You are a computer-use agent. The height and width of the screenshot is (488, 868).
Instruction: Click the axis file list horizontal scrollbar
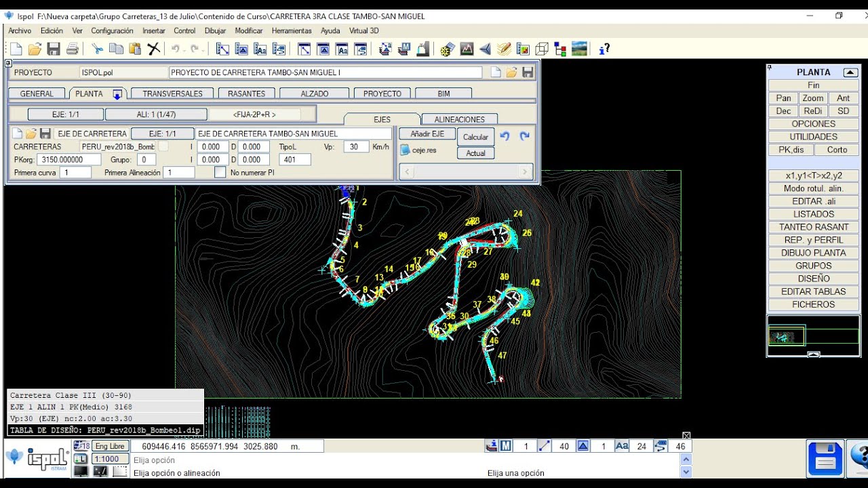click(x=465, y=172)
